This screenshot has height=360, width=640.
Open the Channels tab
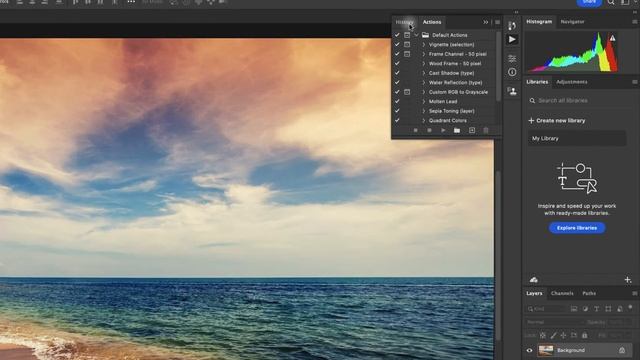coord(562,293)
